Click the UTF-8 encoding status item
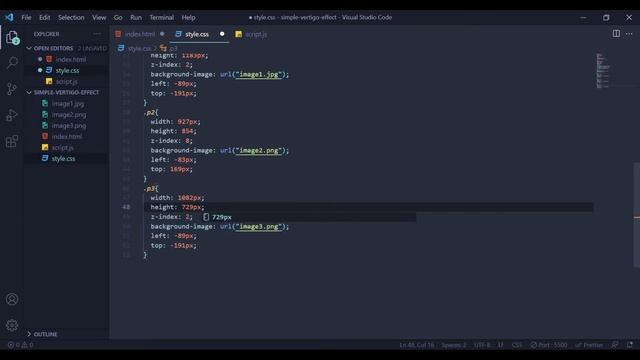 pos(482,345)
